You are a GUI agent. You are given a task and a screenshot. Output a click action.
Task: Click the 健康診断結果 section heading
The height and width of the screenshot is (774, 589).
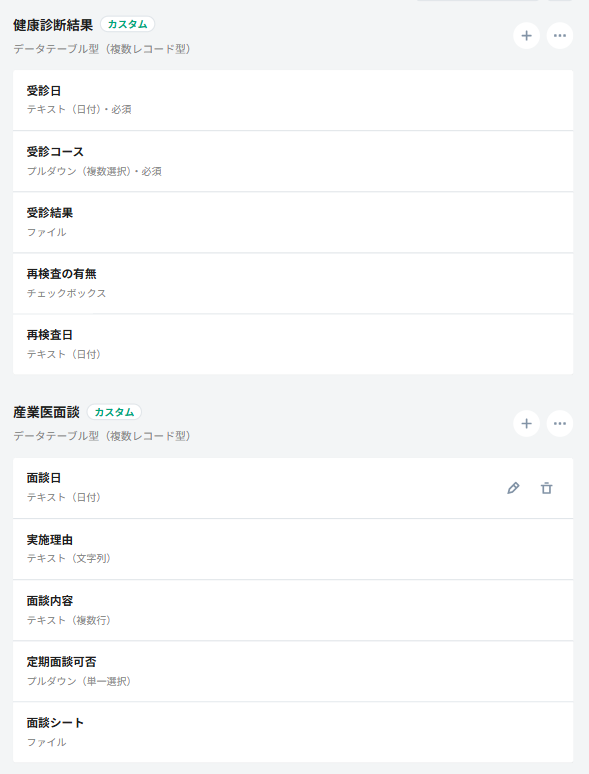[53, 25]
